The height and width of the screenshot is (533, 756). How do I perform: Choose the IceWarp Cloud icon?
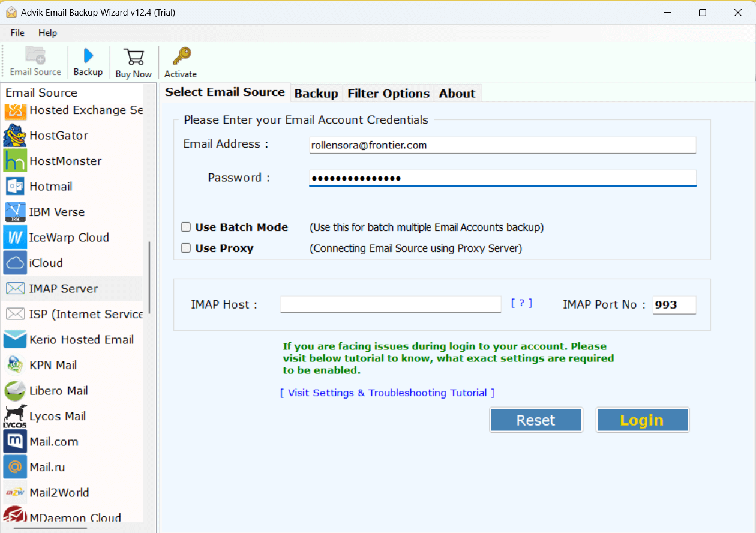[15, 238]
